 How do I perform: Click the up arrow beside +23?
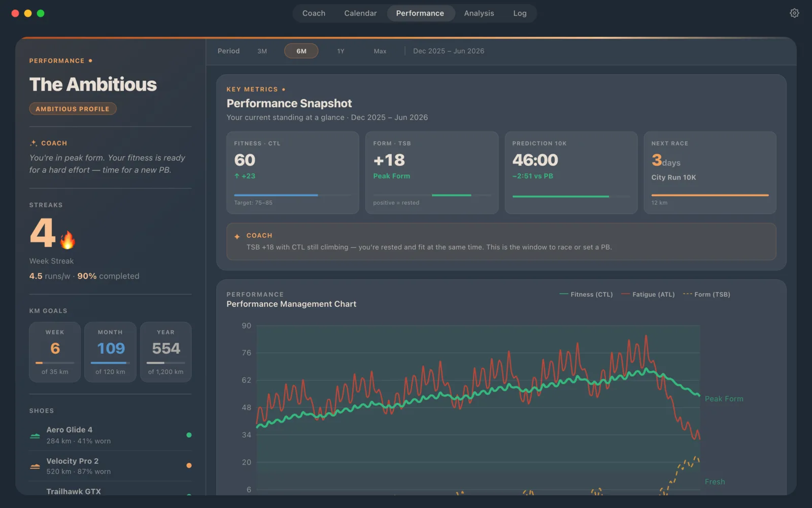[236, 176]
